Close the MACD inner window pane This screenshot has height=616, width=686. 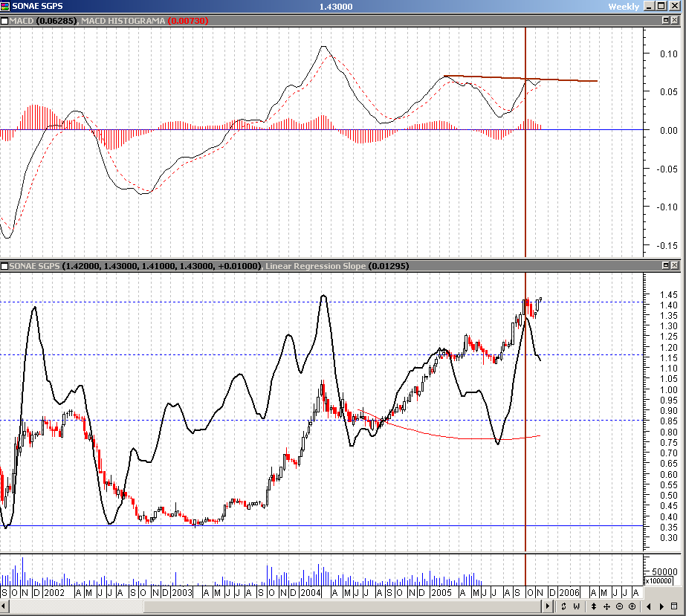[675, 20]
